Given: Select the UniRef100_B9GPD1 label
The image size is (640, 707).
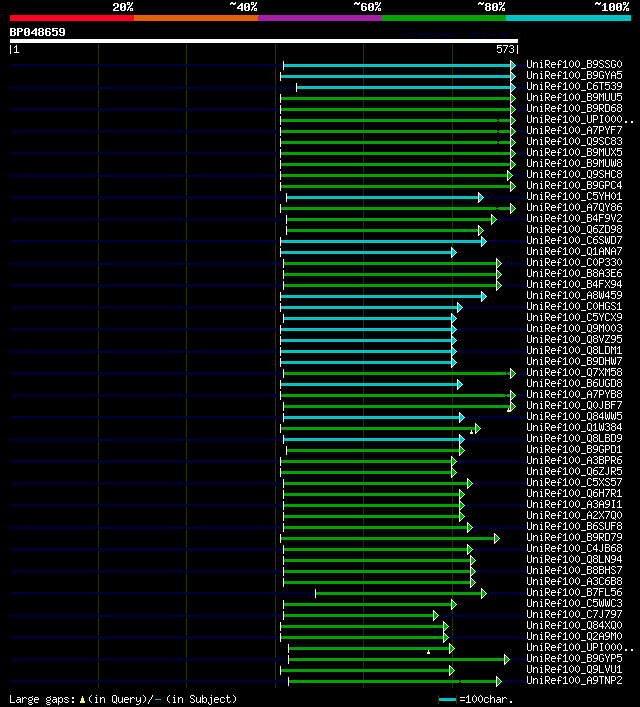Looking at the screenshot, I should tap(574, 449).
